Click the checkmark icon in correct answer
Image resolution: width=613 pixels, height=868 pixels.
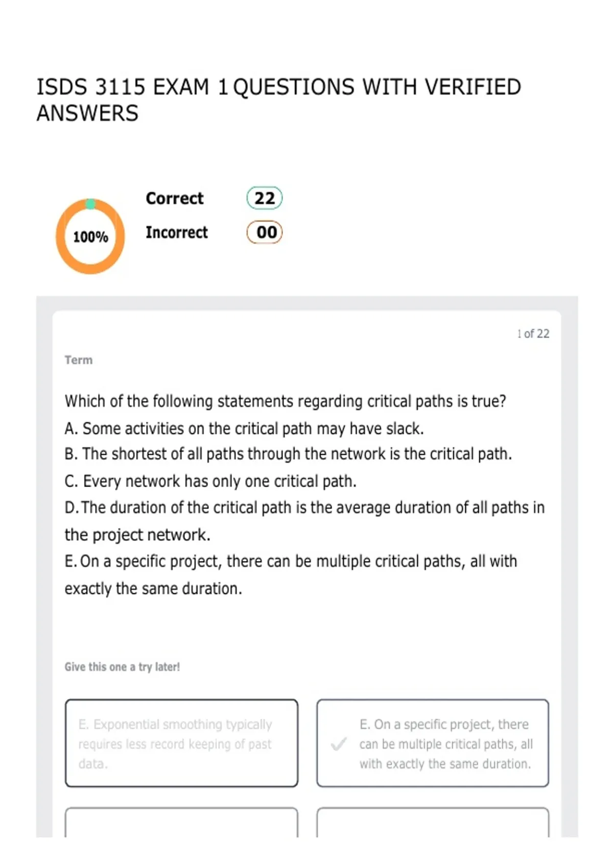click(x=338, y=744)
